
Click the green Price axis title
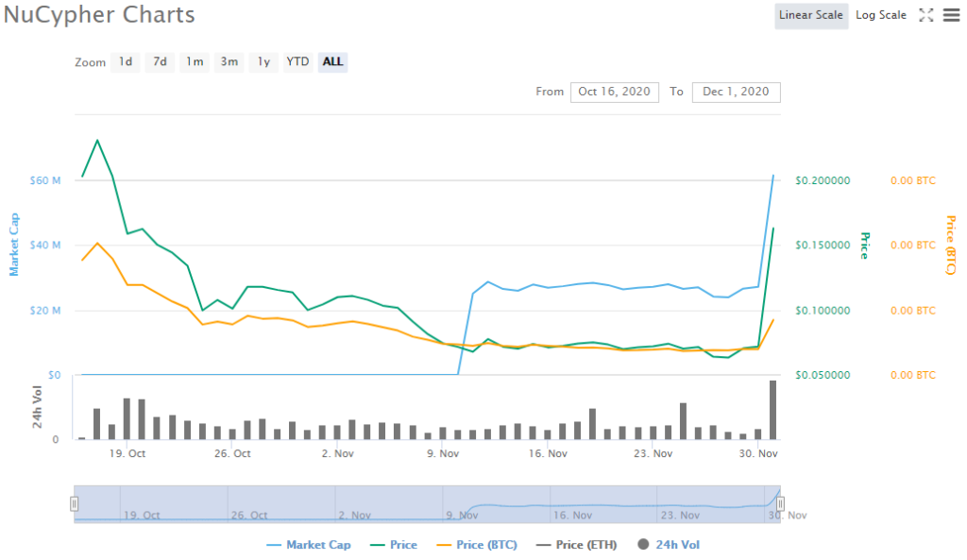tap(865, 246)
